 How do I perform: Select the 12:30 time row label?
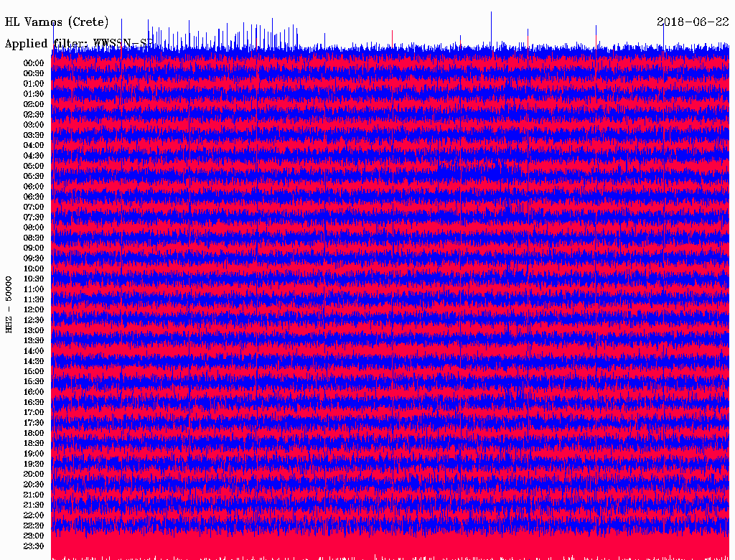click(33, 320)
